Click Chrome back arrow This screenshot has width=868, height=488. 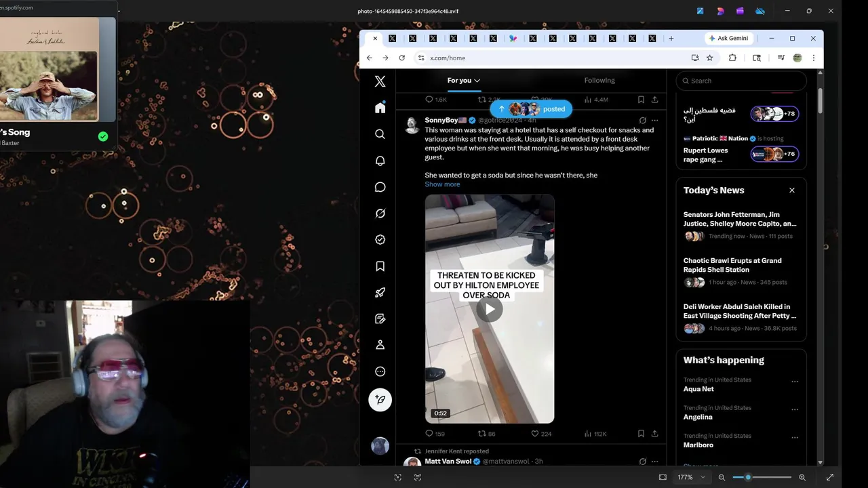click(x=369, y=58)
